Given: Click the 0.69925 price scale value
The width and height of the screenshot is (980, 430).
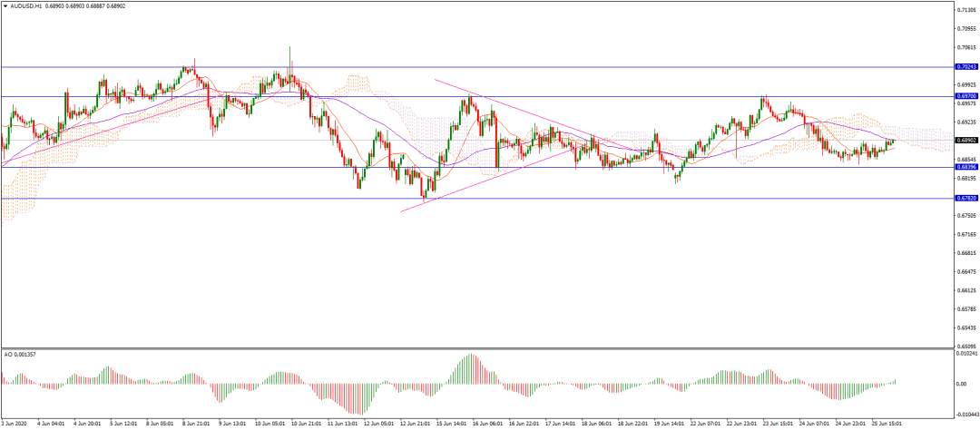Looking at the screenshot, I should tap(965, 85).
